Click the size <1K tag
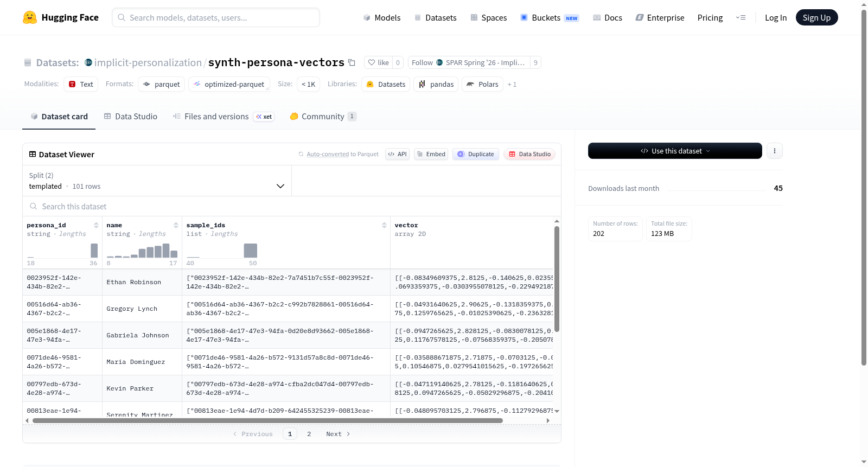This screenshot has height=467, width=868. point(308,84)
